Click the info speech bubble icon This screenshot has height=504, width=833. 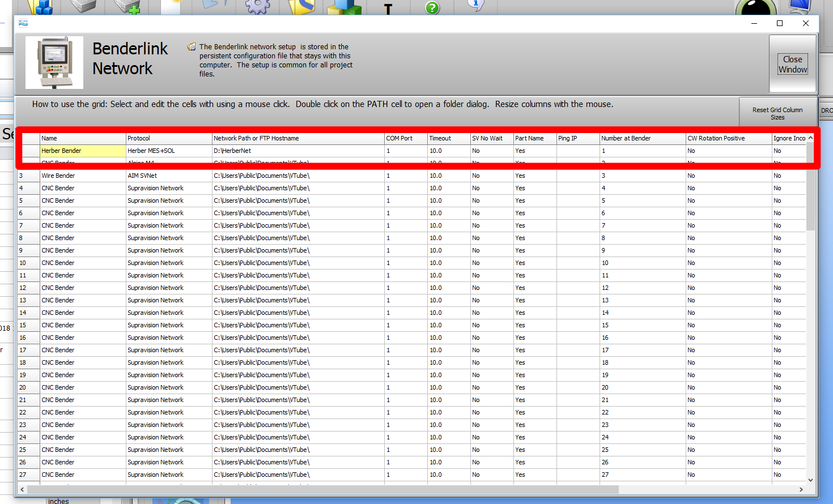(475, 6)
